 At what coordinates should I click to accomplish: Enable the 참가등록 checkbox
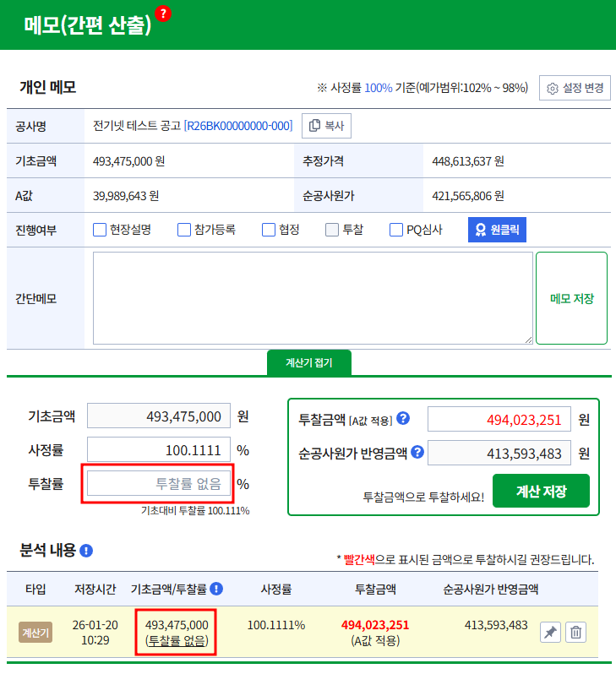(184, 229)
